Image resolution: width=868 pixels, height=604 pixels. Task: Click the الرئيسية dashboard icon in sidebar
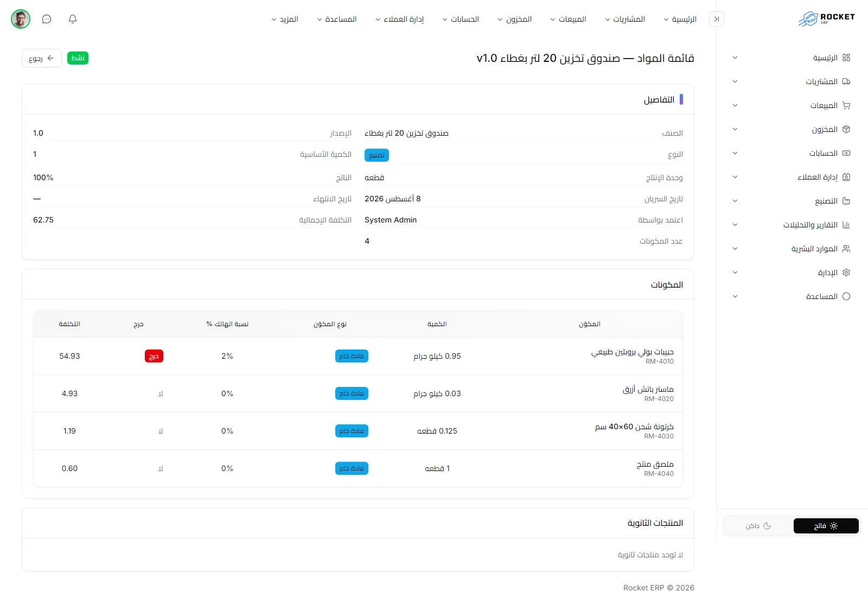[x=846, y=58]
